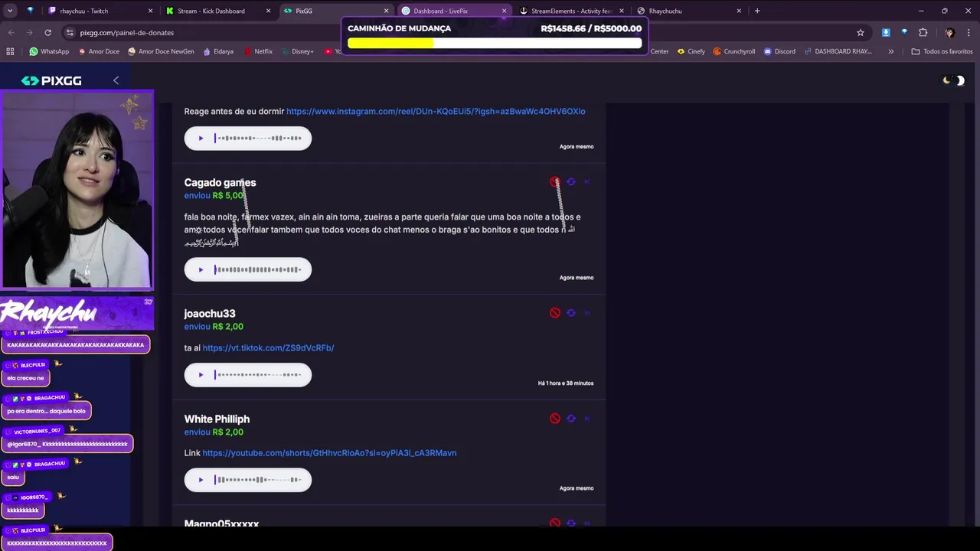Viewport: 980px width, 551px height.
Task: Click the Há 1 hora e 38 minutos timestamp
Action: pos(566,383)
